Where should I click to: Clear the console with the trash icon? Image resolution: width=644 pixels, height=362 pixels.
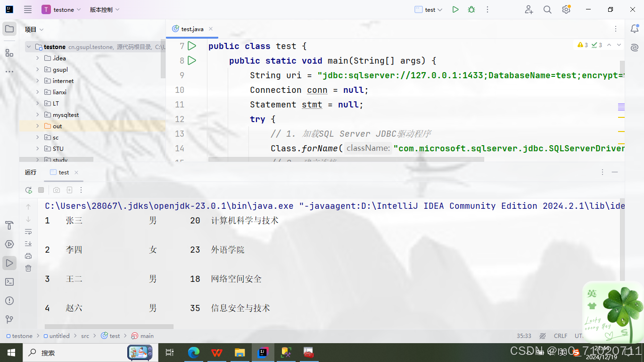point(28,268)
